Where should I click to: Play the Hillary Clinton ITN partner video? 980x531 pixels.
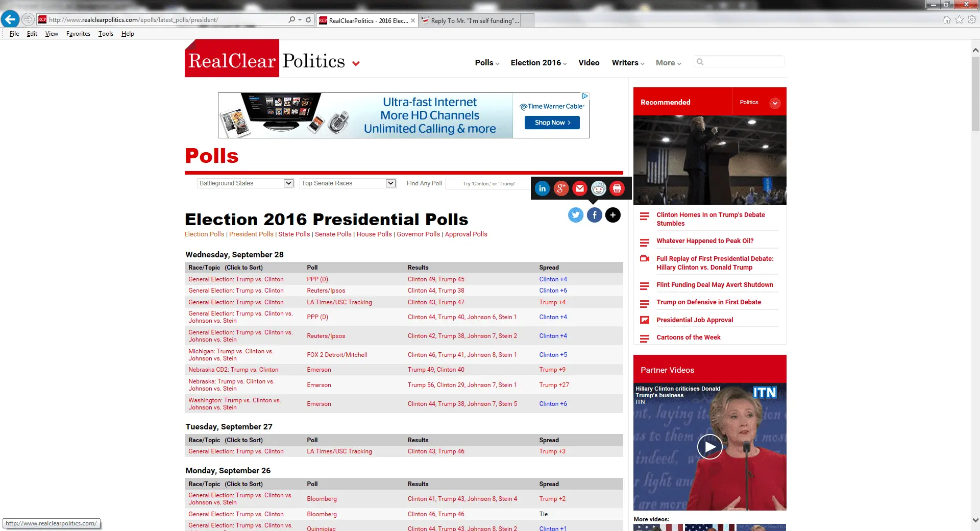click(710, 447)
